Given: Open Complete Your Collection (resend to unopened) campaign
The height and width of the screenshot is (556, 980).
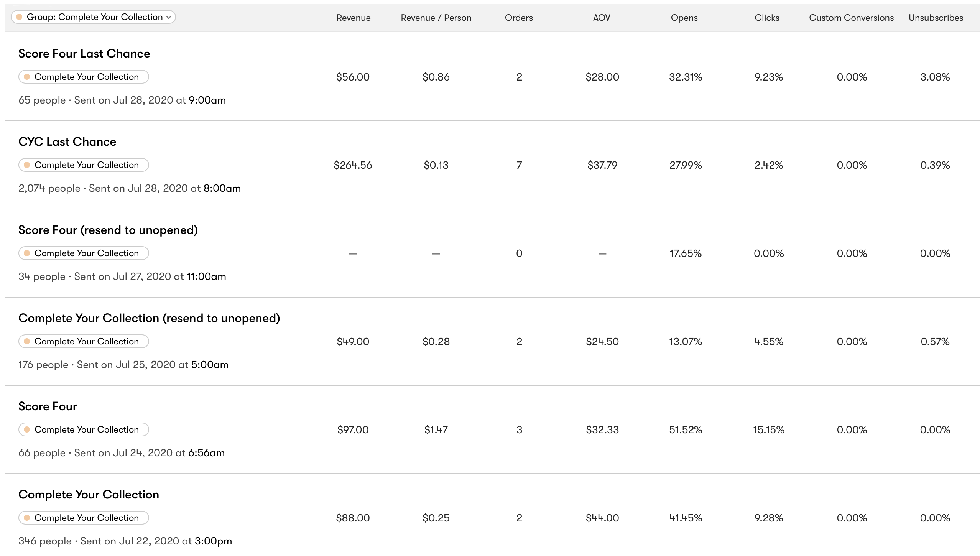Looking at the screenshot, I should pyautogui.click(x=149, y=318).
